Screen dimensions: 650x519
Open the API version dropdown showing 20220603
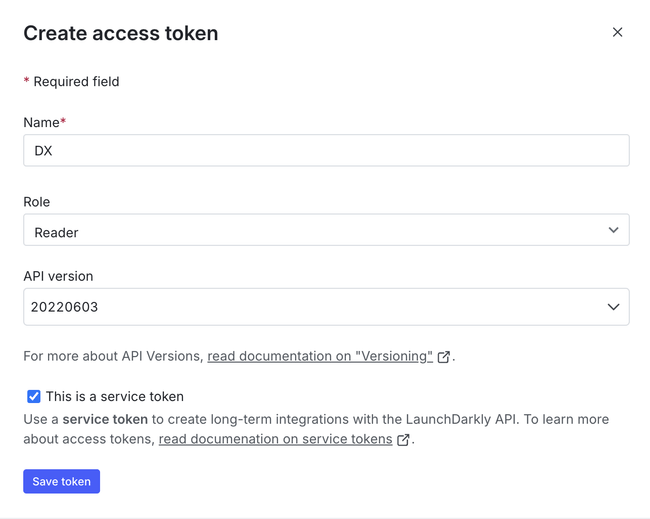pyautogui.click(x=310, y=307)
